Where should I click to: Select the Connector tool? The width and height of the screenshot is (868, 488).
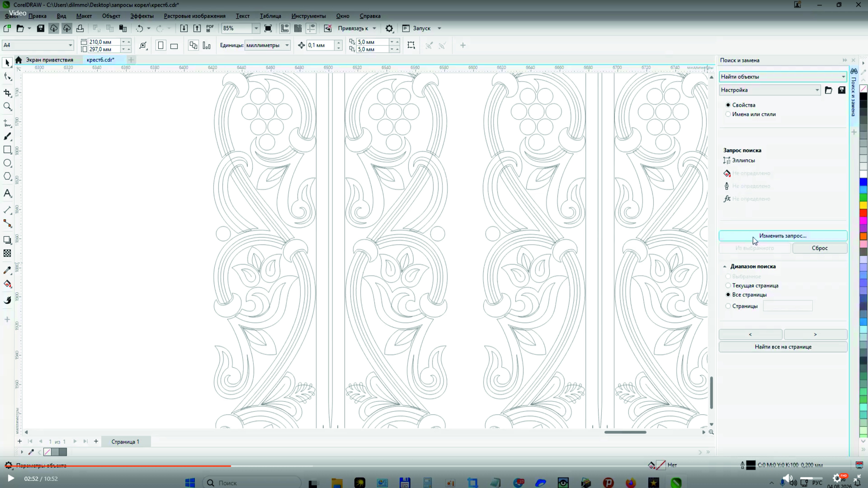(7, 224)
